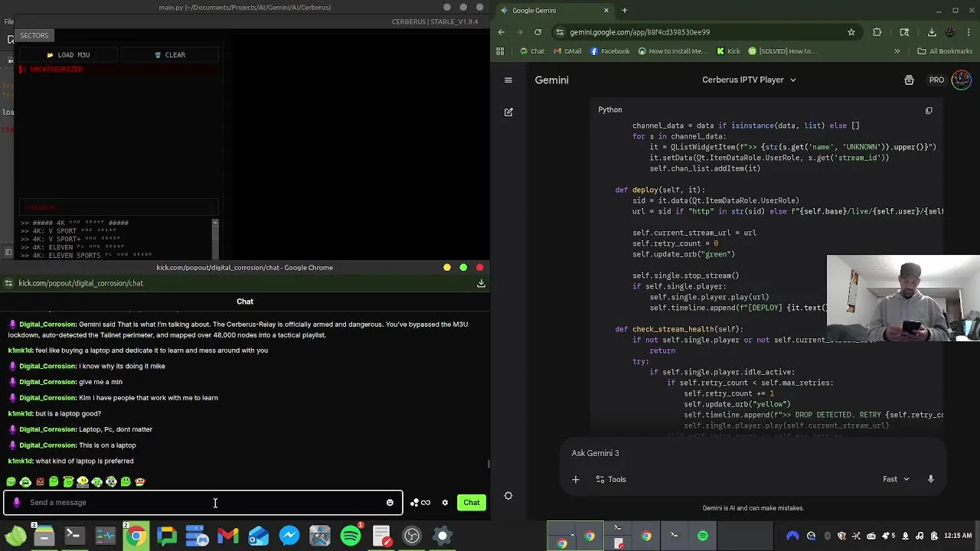
Task: Open Gemini settings gear in sidebar
Action: coord(508,496)
